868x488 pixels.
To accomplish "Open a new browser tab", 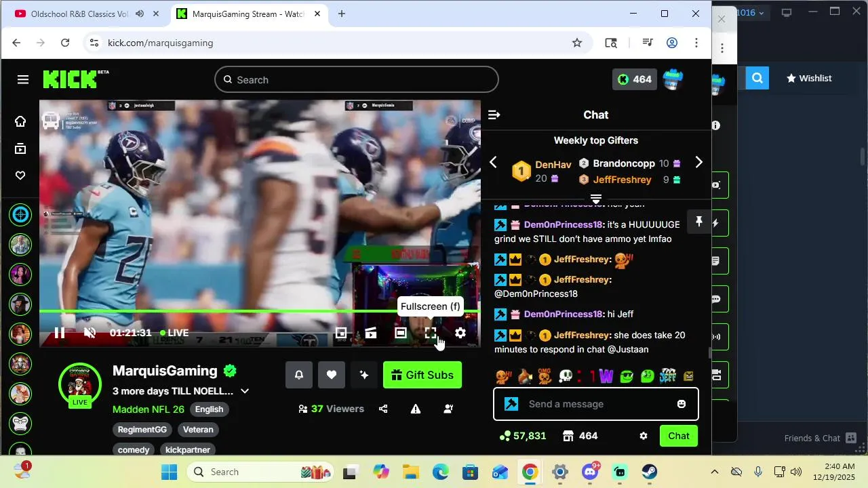I will pos(342,14).
